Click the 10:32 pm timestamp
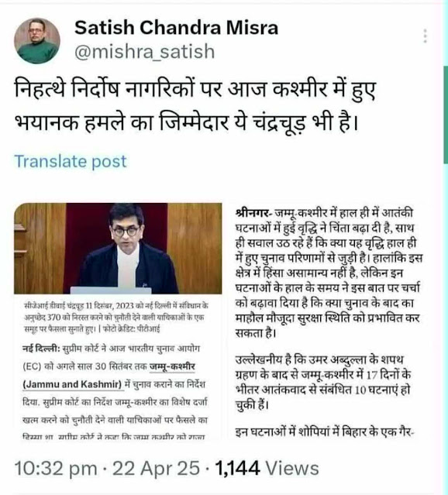The height and width of the screenshot is (495, 448). pyautogui.click(x=56, y=468)
